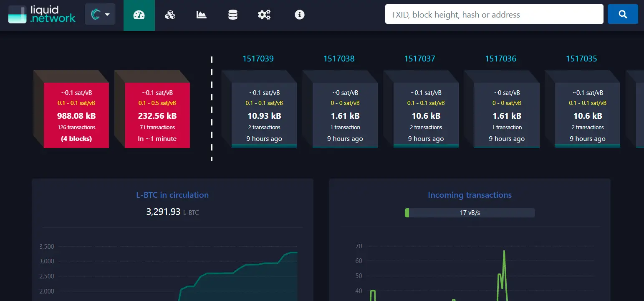Open block height 1517037 link
The image size is (644, 301).
coord(420,59)
